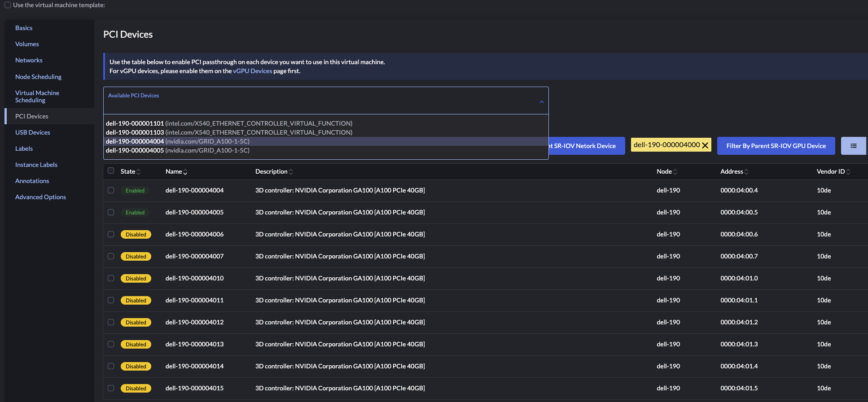Follow the vGPU Devices link
The image size is (868, 402).
point(252,71)
